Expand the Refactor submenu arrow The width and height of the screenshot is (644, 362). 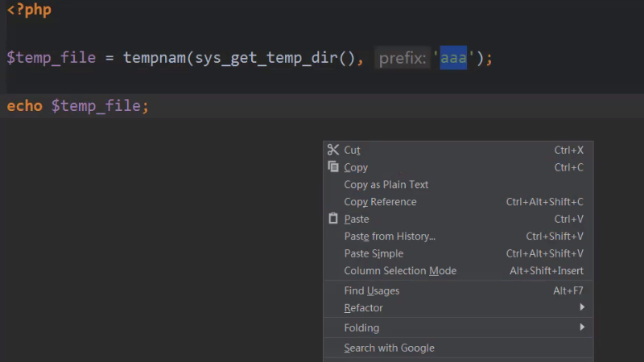(582, 308)
